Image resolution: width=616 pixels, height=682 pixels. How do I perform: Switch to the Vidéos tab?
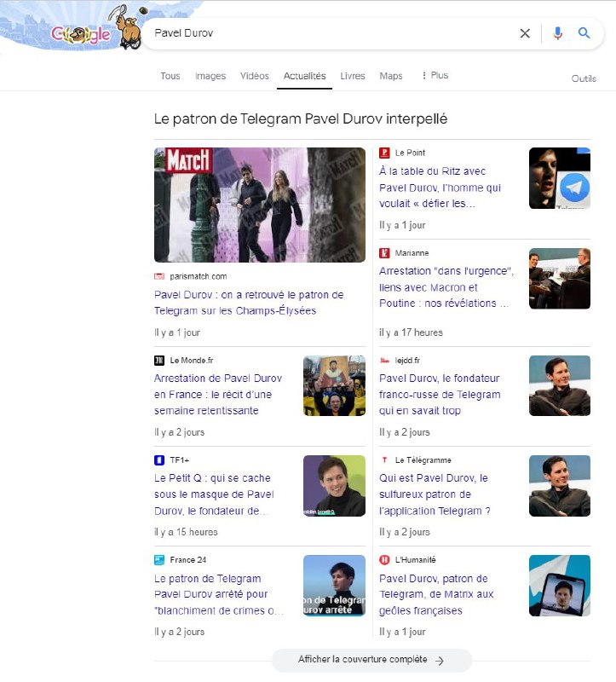click(255, 76)
